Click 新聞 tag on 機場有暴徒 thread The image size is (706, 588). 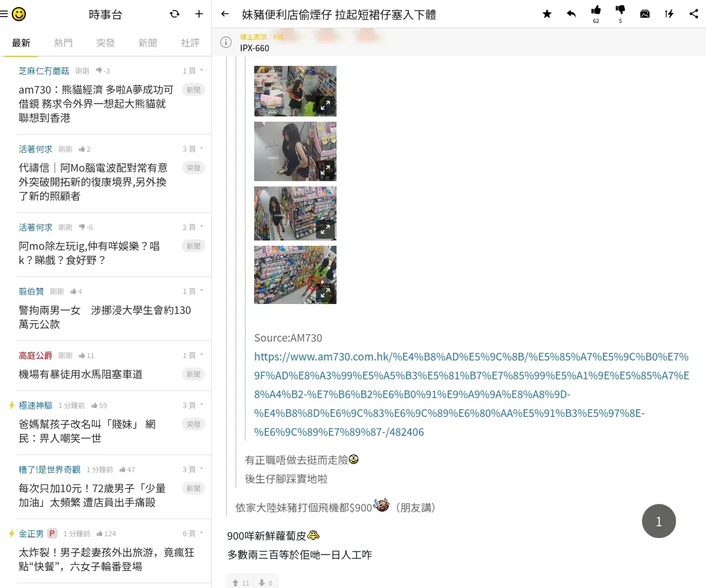194,374
